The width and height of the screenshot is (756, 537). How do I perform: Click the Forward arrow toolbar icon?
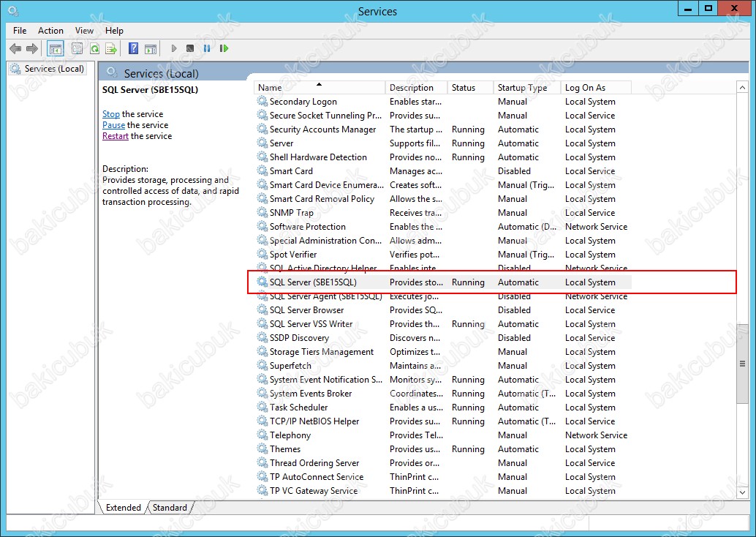click(x=32, y=48)
